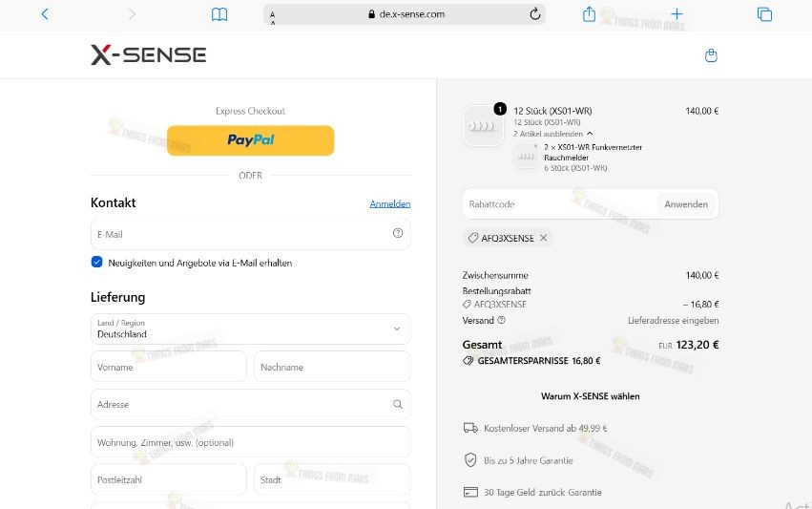Viewport: 812px width, 509px height.
Task: Open the Safari share sheet icon
Action: coord(589,14)
